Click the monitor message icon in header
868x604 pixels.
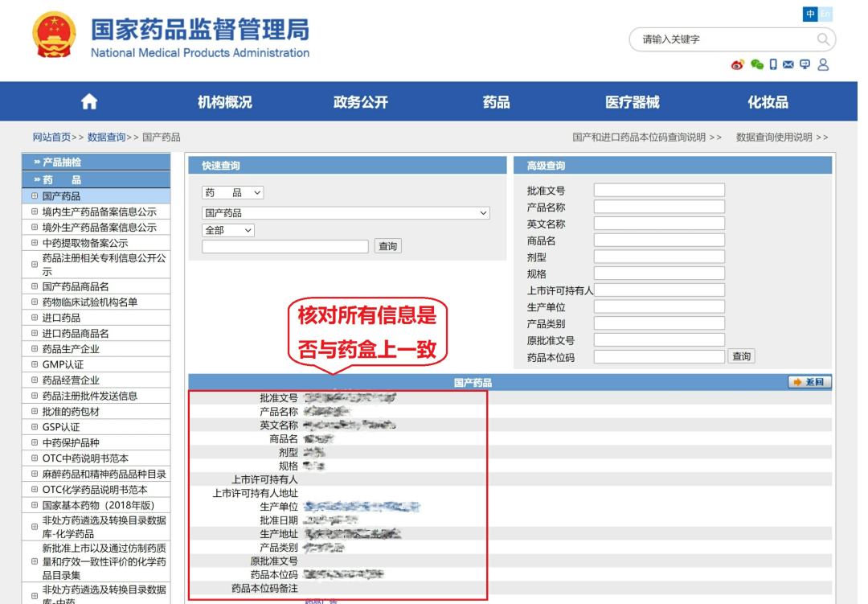pyautogui.click(x=805, y=65)
